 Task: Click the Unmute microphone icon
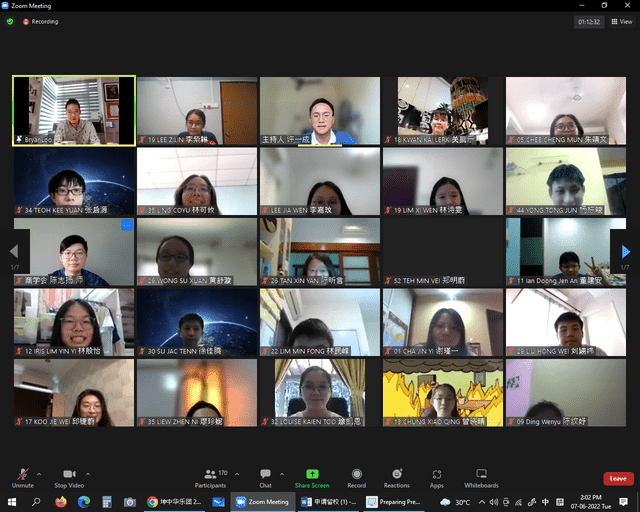pyautogui.click(x=22, y=474)
